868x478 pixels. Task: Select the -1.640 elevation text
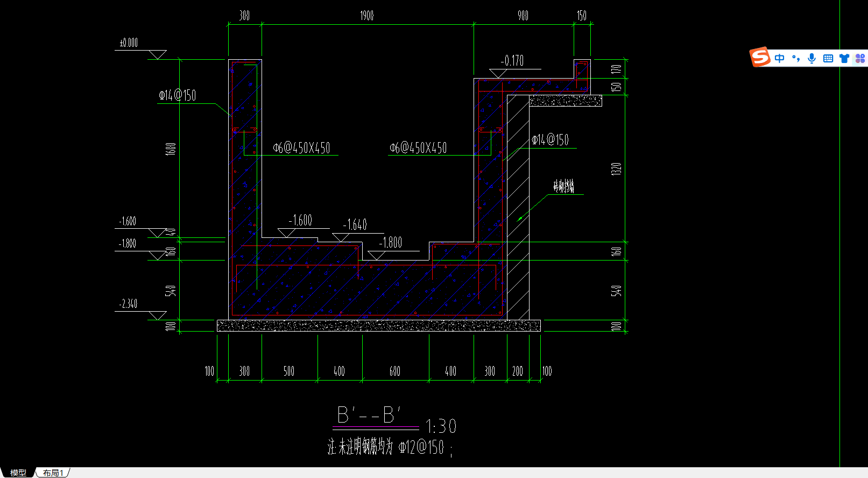[x=355, y=225]
